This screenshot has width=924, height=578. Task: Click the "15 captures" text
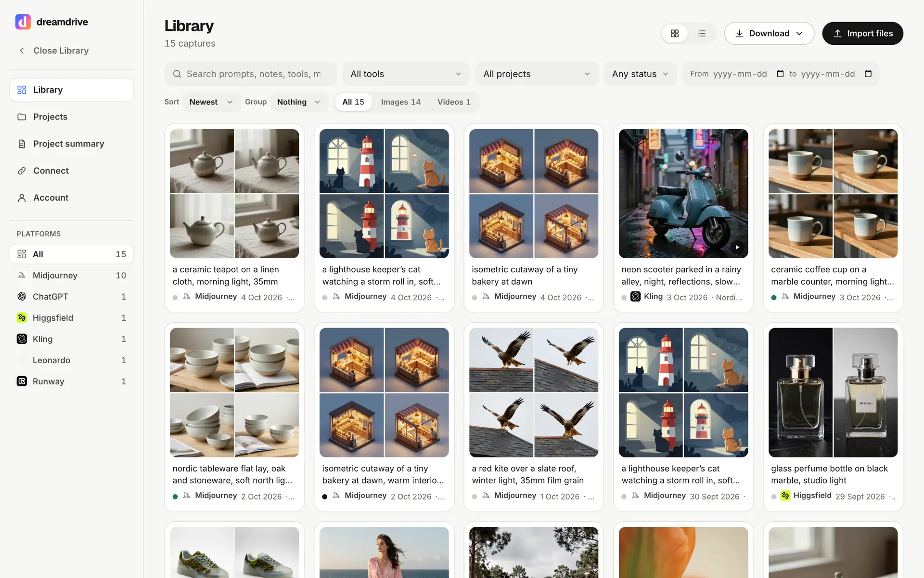click(190, 44)
